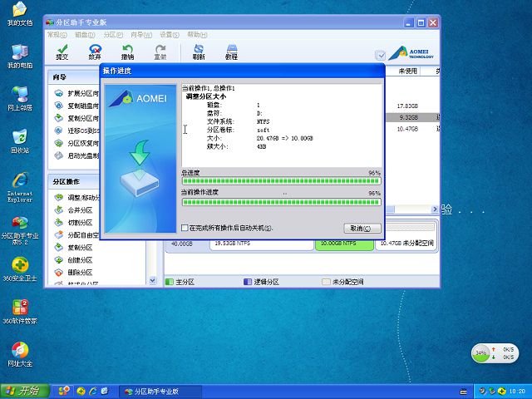532x399 pixels.
Task: Choose 调整/移动分区 operation
Action: point(77,198)
